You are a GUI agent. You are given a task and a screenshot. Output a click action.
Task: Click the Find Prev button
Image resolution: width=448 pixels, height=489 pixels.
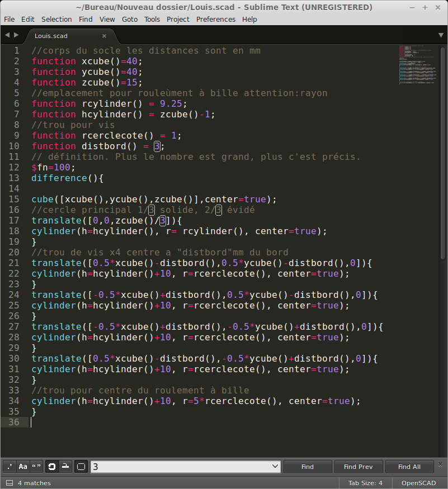click(358, 467)
